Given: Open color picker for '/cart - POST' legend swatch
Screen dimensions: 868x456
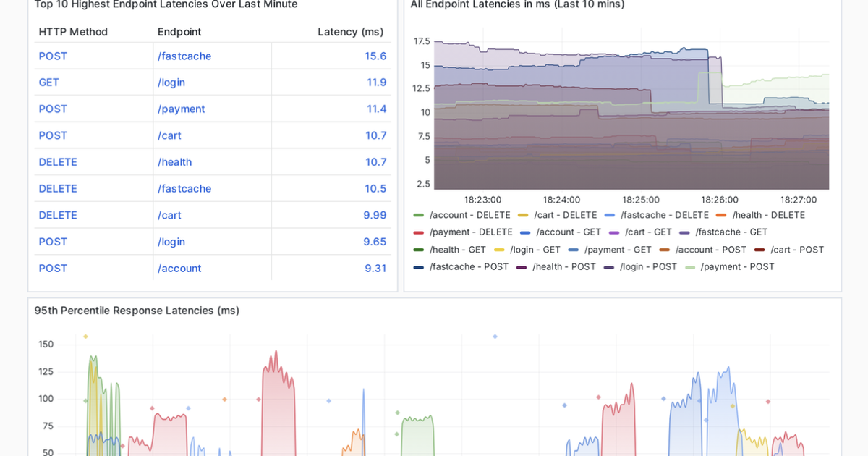Looking at the screenshot, I should click(x=759, y=250).
